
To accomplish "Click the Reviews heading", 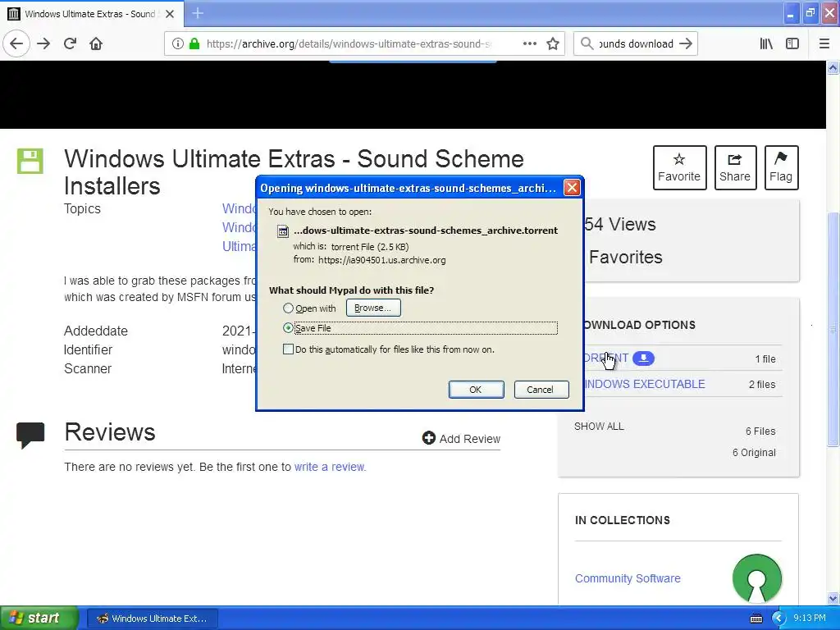I will (x=110, y=431).
